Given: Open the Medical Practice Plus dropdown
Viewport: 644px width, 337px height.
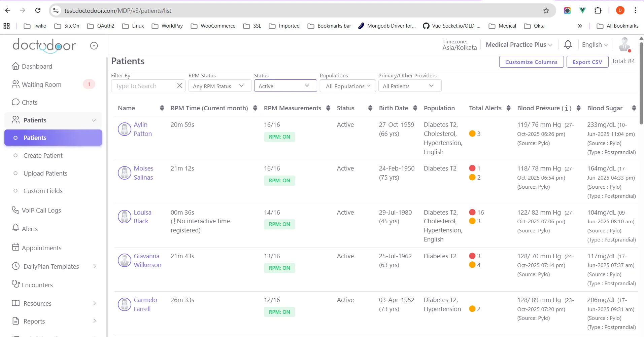Looking at the screenshot, I should point(519,44).
